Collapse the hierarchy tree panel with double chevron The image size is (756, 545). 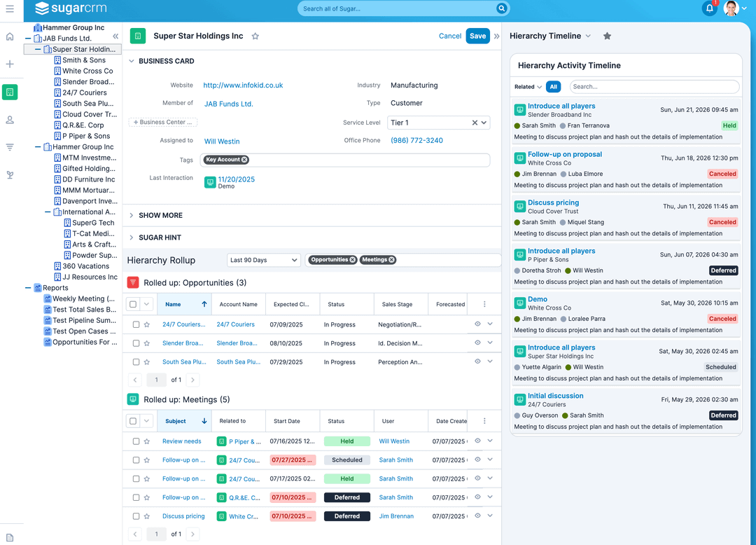tap(115, 36)
